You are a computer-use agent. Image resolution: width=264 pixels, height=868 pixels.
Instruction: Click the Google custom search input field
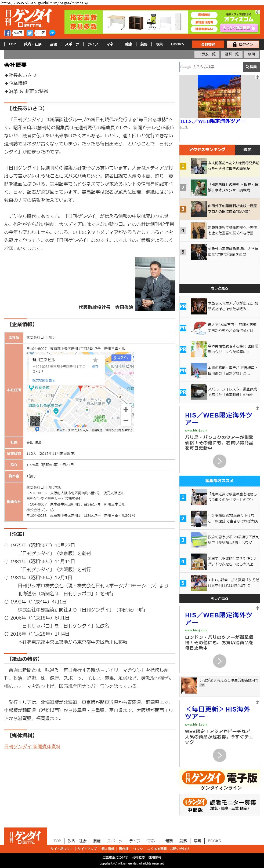(211, 67)
